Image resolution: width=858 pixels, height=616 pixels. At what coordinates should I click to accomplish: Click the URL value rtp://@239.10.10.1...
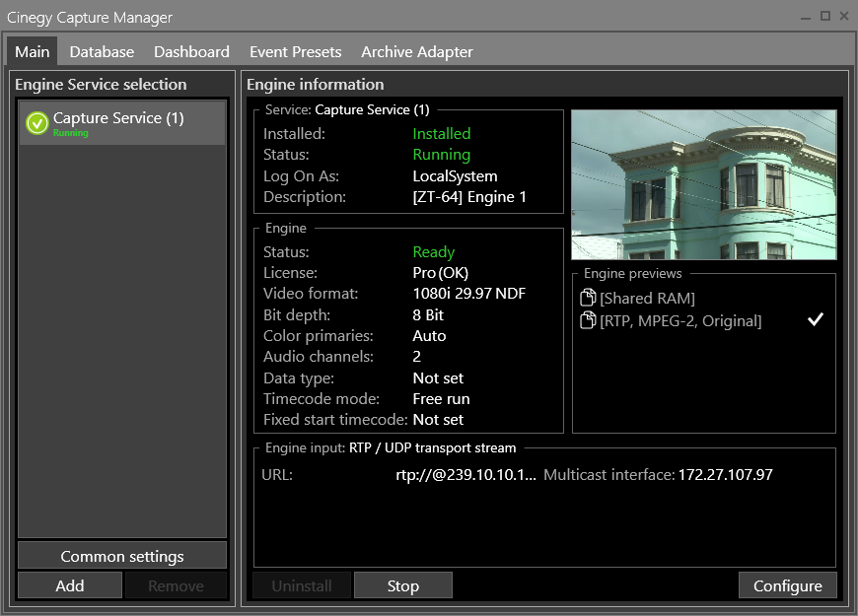(x=465, y=474)
